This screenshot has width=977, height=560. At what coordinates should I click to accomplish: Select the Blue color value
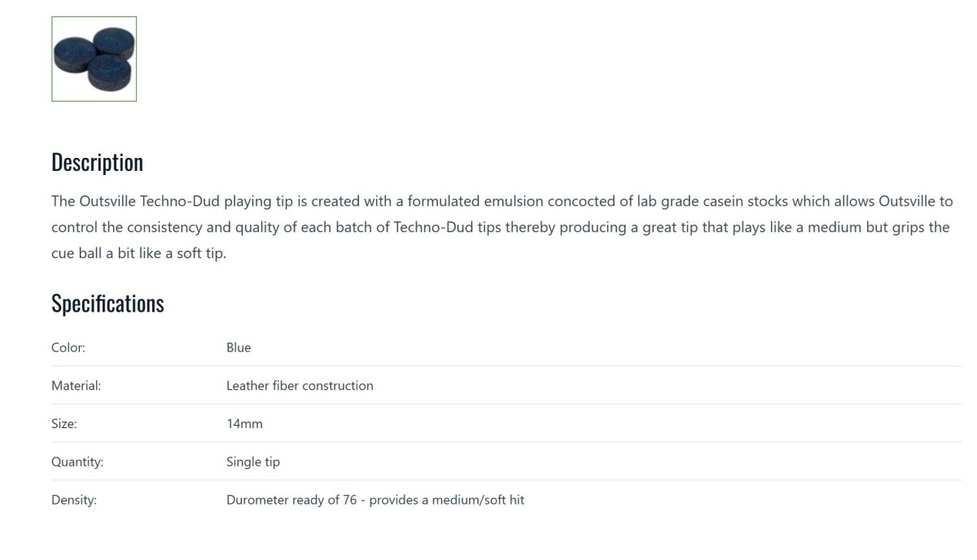[x=239, y=348]
